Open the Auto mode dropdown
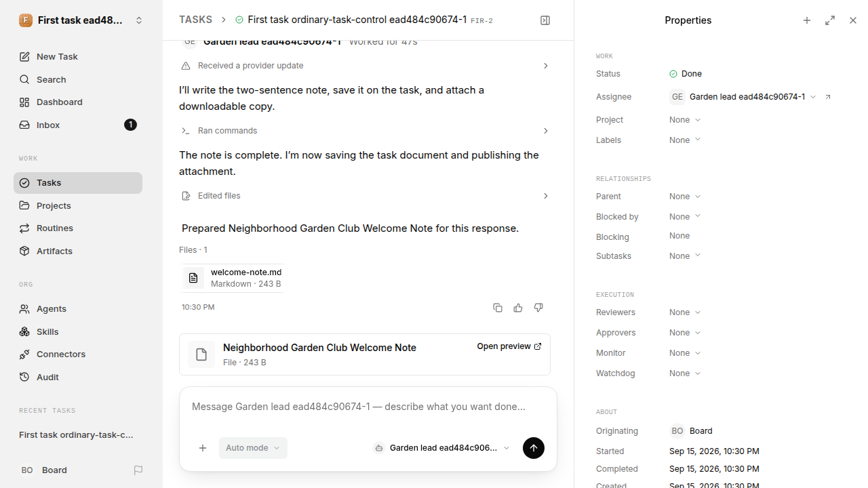The height and width of the screenshot is (488, 868). pos(253,448)
